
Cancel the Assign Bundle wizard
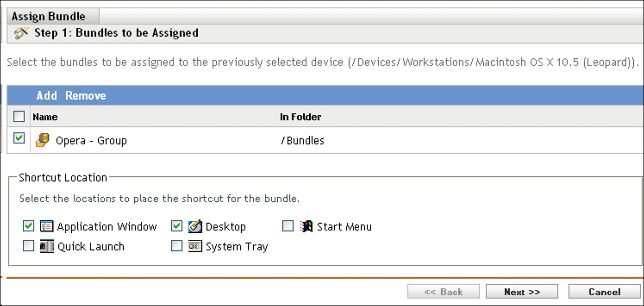[604, 292]
